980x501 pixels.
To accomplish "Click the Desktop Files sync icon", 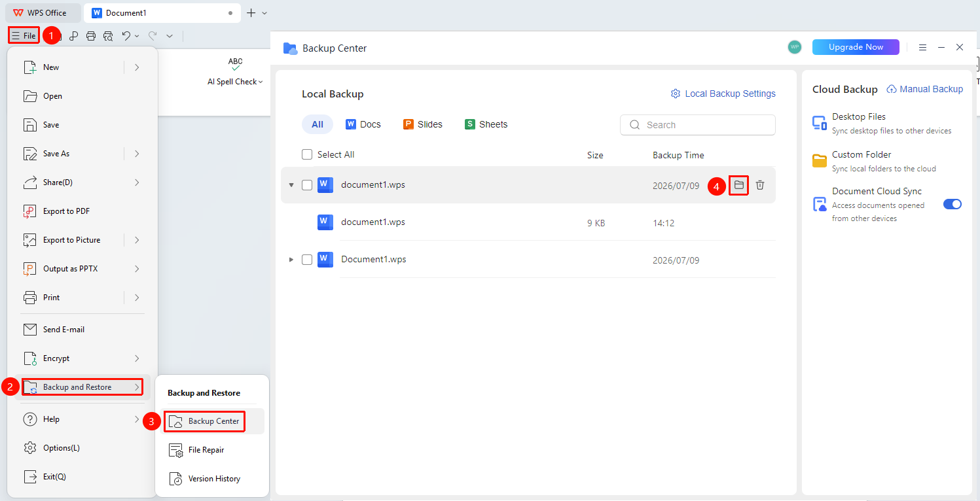I will (x=820, y=123).
